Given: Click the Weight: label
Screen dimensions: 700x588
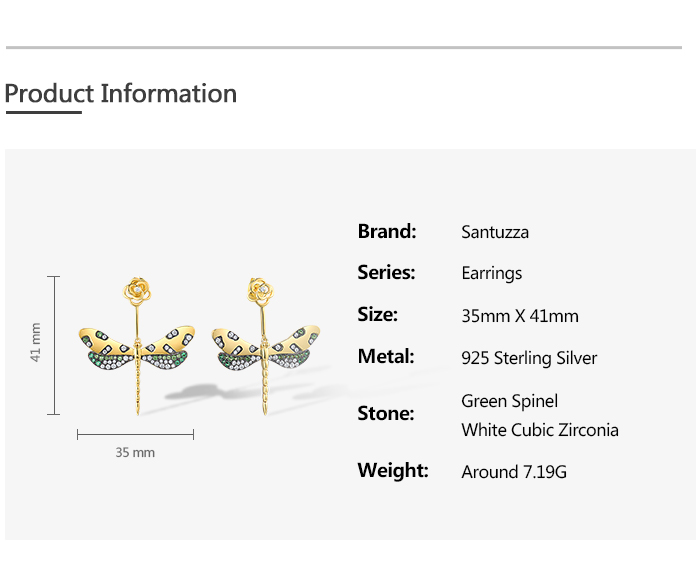Looking at the screenshot, I should 392,470.
